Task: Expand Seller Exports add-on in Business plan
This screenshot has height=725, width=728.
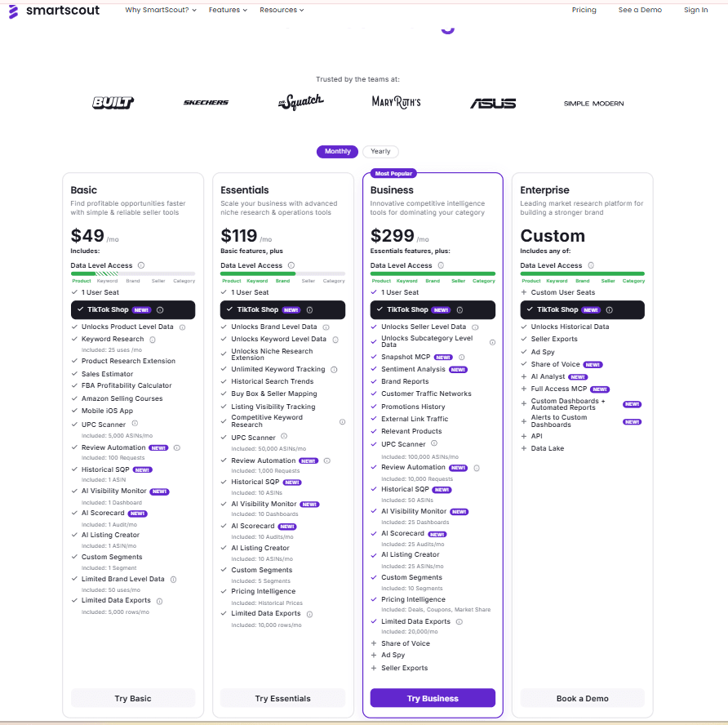Action: point(373,668)
